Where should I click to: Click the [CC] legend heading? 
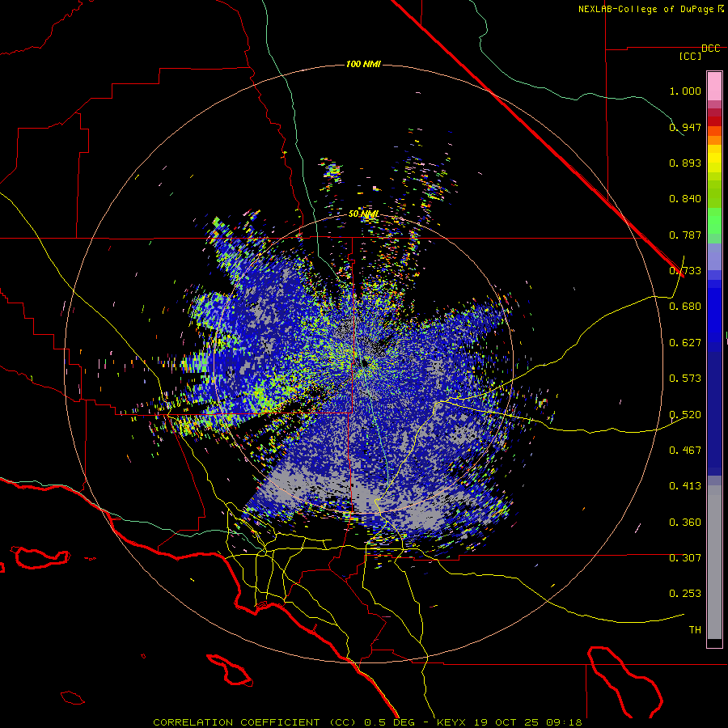pyautogui.click(x=690, y=56)
